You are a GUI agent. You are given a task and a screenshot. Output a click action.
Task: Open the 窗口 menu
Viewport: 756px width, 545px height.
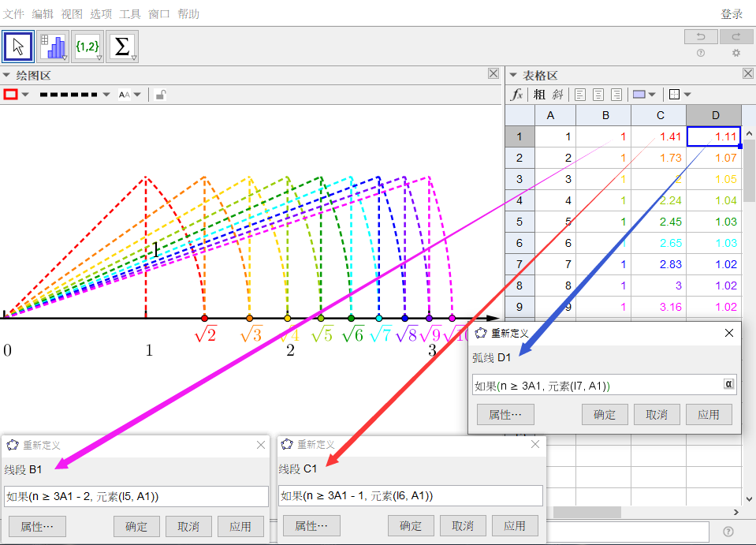click(159, 14)
